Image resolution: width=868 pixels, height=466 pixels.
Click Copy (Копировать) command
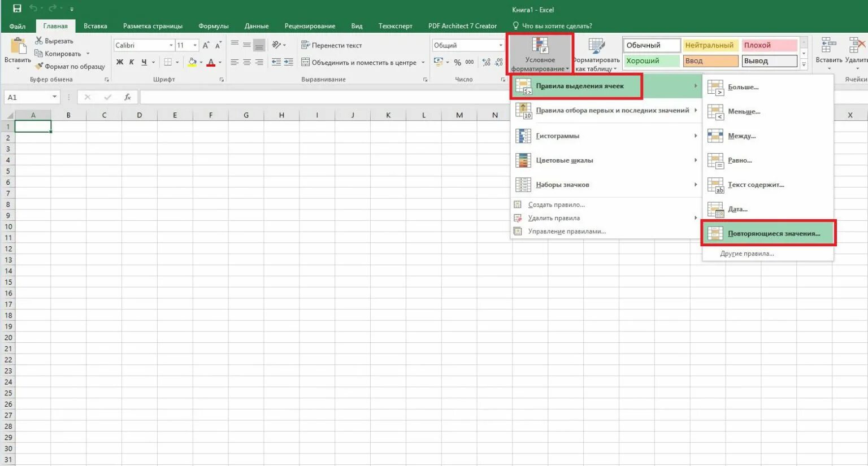(58, 54)
